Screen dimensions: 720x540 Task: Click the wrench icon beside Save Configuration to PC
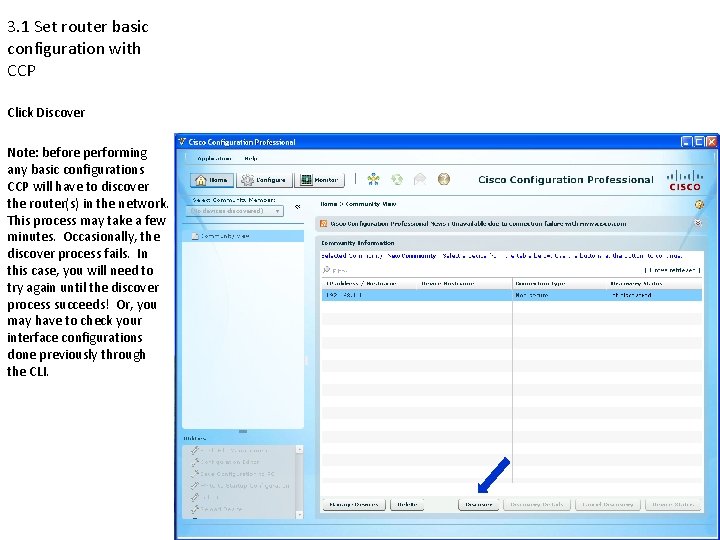tap(195, 473)
